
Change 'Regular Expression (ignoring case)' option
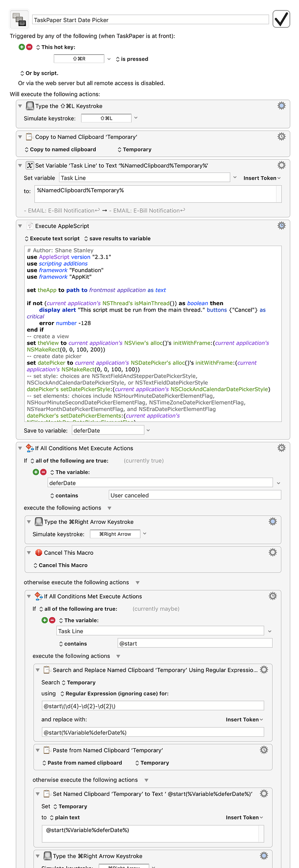pyautogui.click(x=114, y=694)
